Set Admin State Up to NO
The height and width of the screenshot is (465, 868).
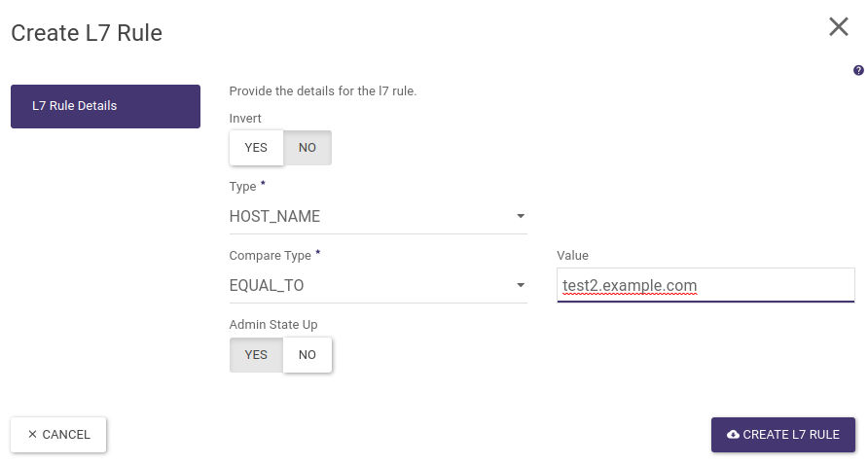307,355
